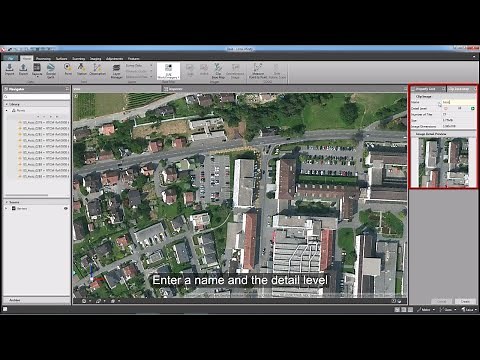Click the Export icon in the ribbon
480x360 pixels.
(x=23, y=69)
